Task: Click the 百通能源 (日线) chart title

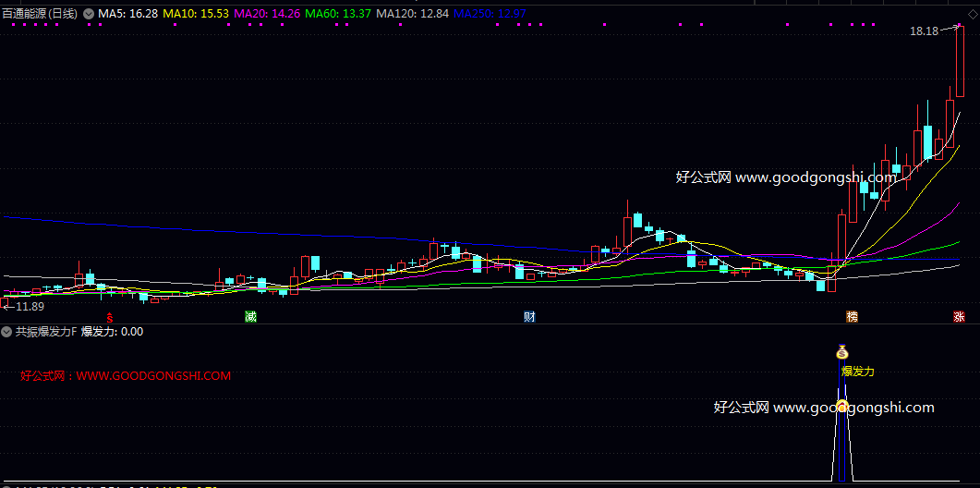Action: pyautogui.click(x=41, y=14)
